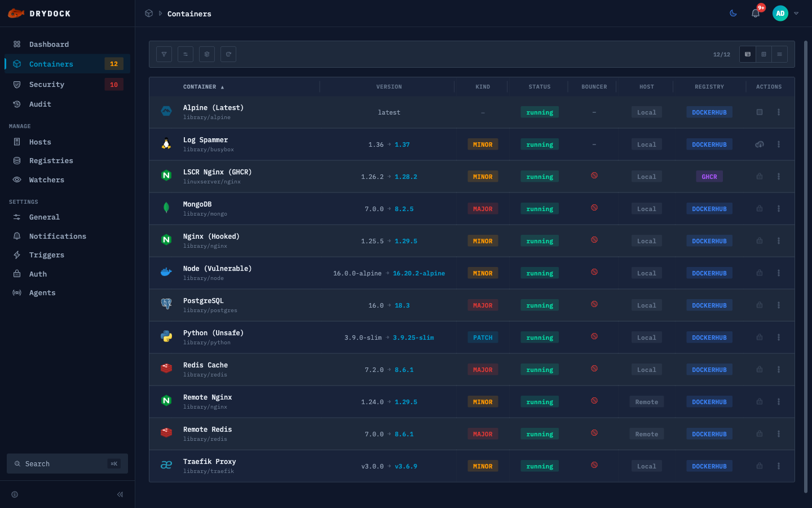The height and width of the screenshot is (508, 812).
Task: Click the blocked bouncer icon for Remote Nginx
Action: coord(594,401)
